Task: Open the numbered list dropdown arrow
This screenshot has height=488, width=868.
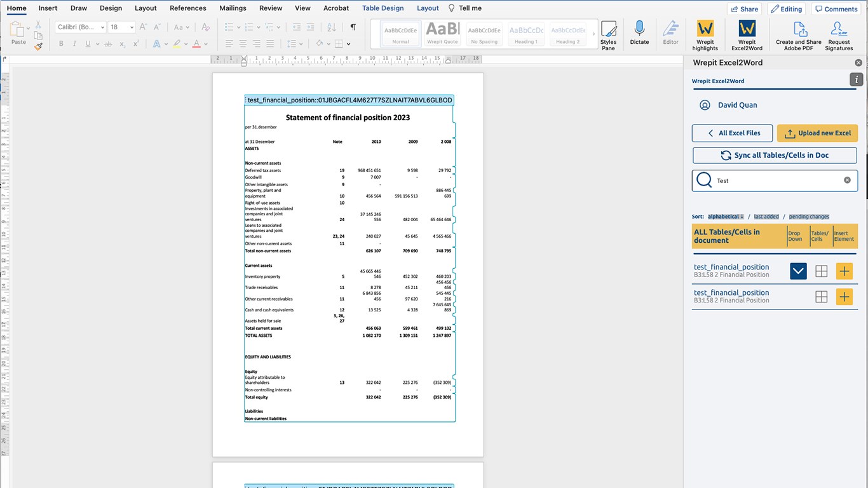Action: point(258,27)
